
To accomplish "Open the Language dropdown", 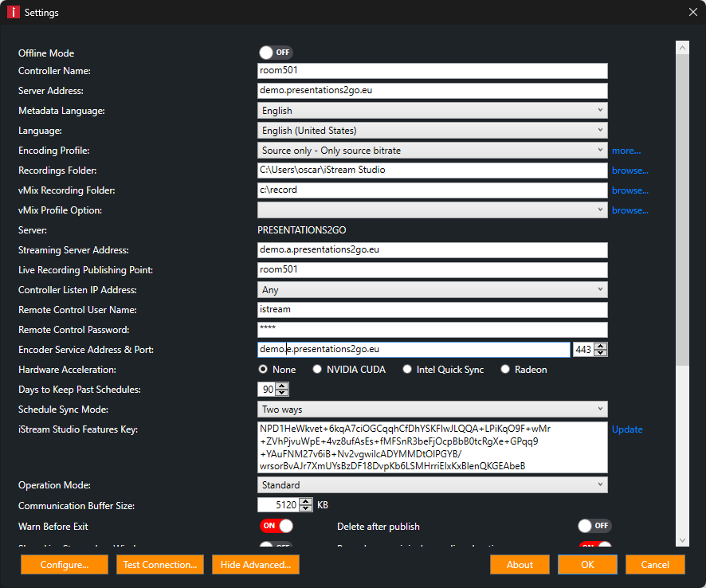I will click(432, 131).
